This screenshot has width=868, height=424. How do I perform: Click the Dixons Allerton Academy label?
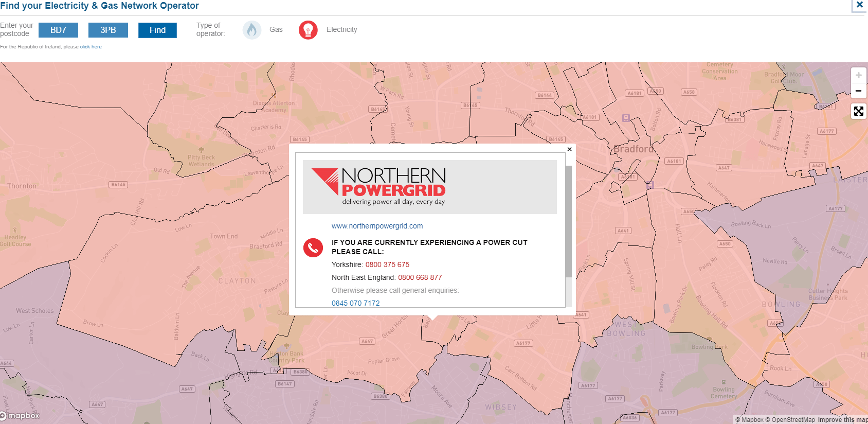(x=274, y=107)
